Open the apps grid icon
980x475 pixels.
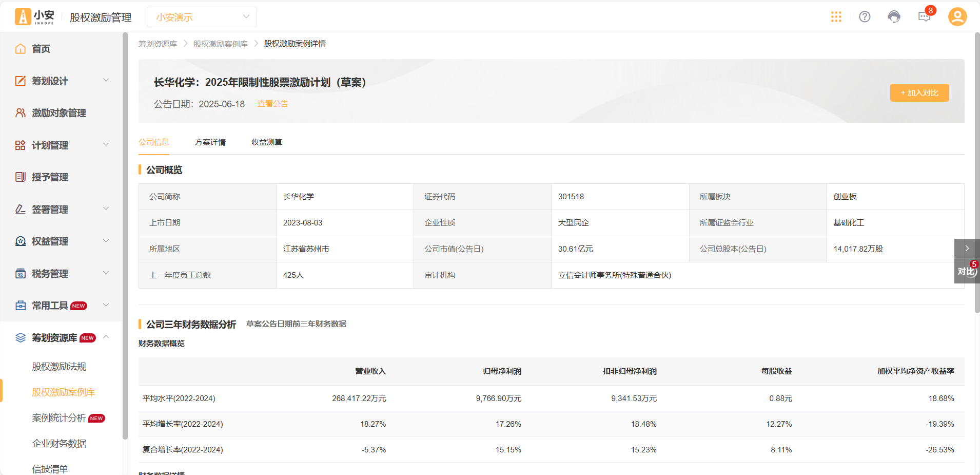click(x=836, y=17)
